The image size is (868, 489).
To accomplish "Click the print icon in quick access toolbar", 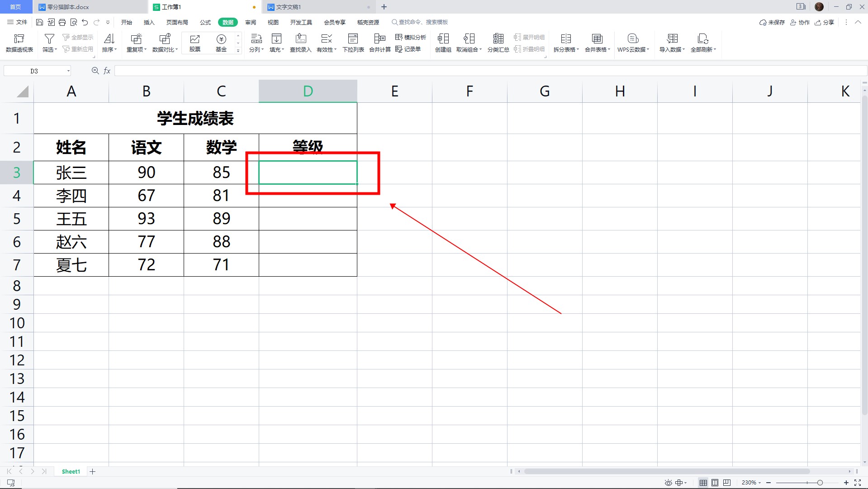I will click(62, 22).
